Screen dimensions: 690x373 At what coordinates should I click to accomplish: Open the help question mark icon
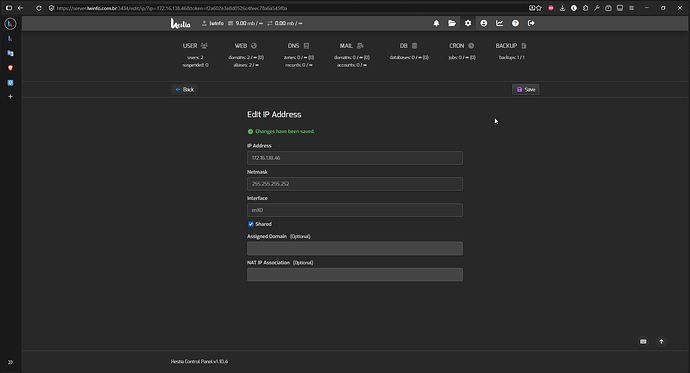click(x=515, y=23)
